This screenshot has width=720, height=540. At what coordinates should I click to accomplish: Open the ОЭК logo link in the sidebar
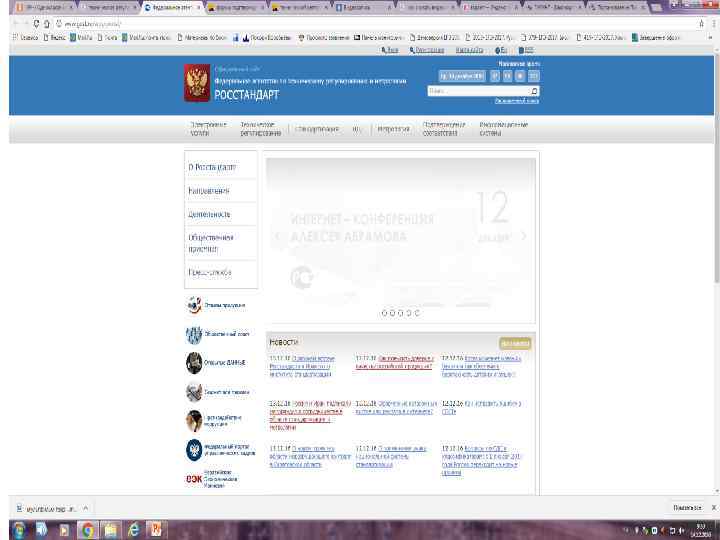193,479
